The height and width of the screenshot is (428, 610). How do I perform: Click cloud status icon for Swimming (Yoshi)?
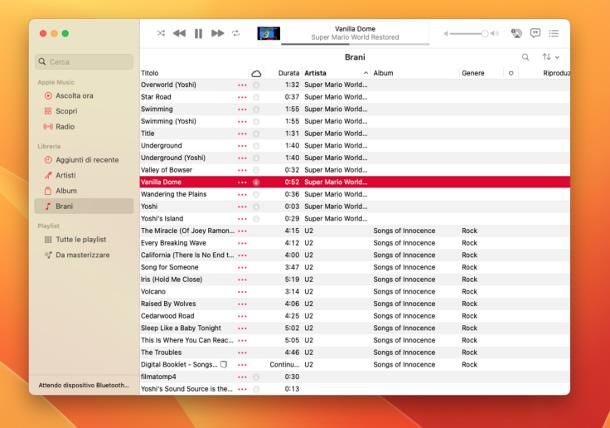pyautogui.click(x=256, y=122)
